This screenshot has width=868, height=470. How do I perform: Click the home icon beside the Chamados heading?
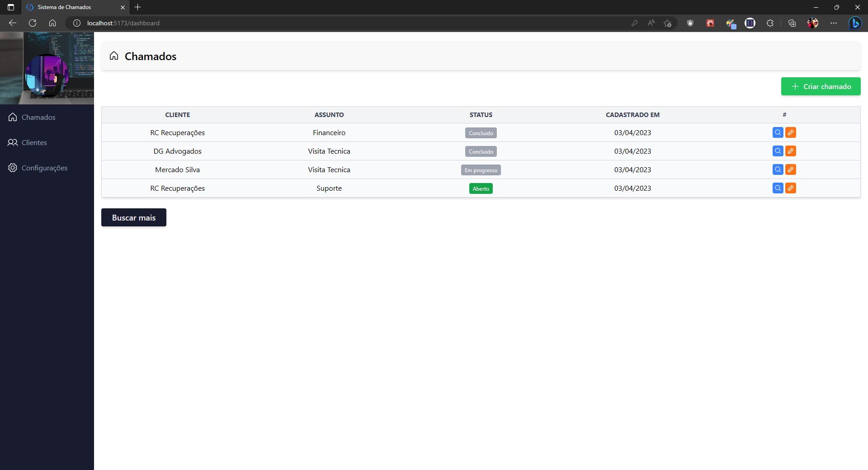[113, 56]
